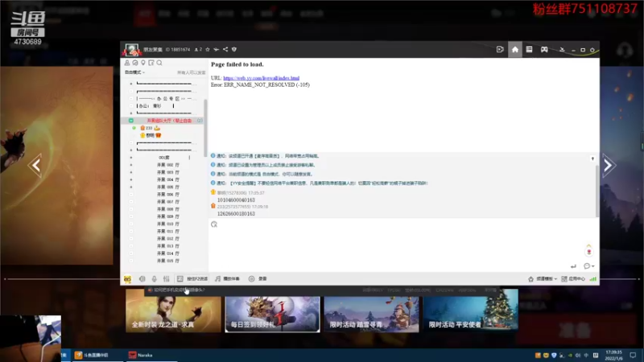Select the 009 hall channel

coord(167,216)
